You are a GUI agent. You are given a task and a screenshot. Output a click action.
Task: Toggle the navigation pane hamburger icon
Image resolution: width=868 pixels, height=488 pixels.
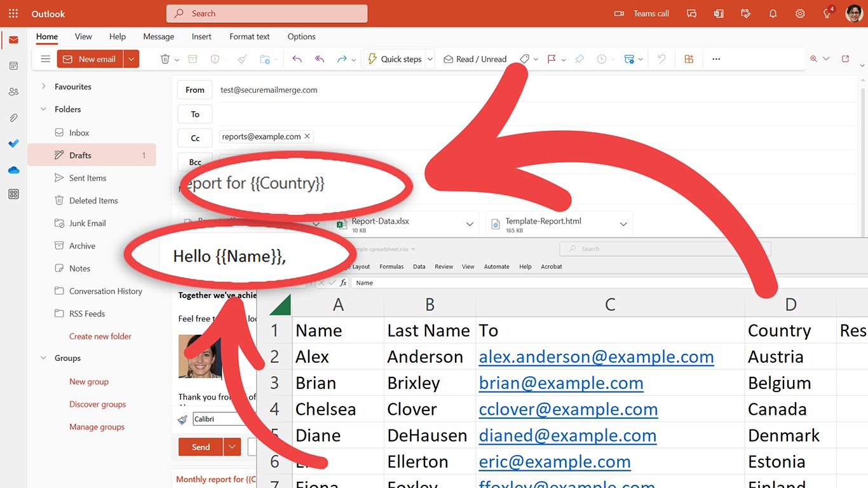(x=45, y=59)
